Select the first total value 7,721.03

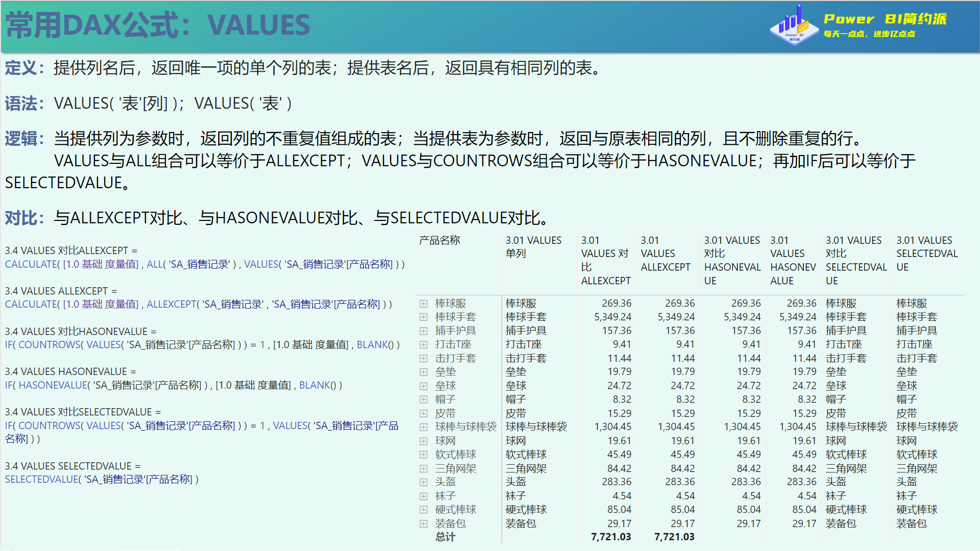click(x=611, y=537)
